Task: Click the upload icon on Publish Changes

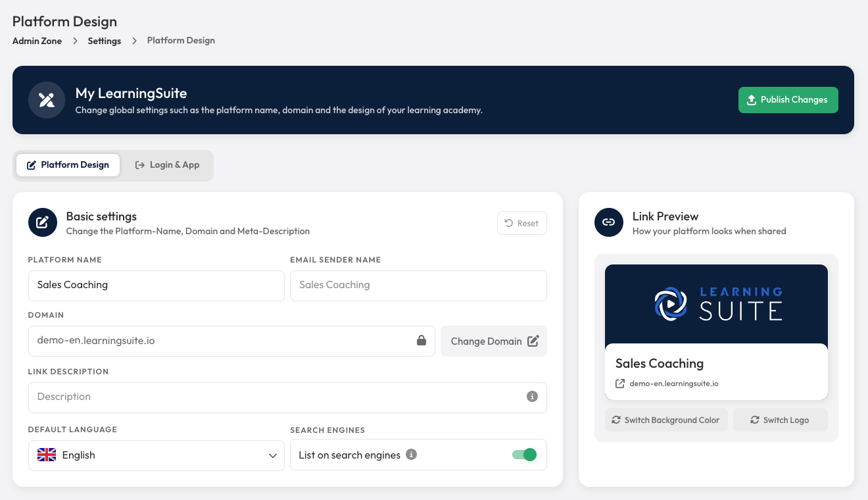Action: pos(751,100)
